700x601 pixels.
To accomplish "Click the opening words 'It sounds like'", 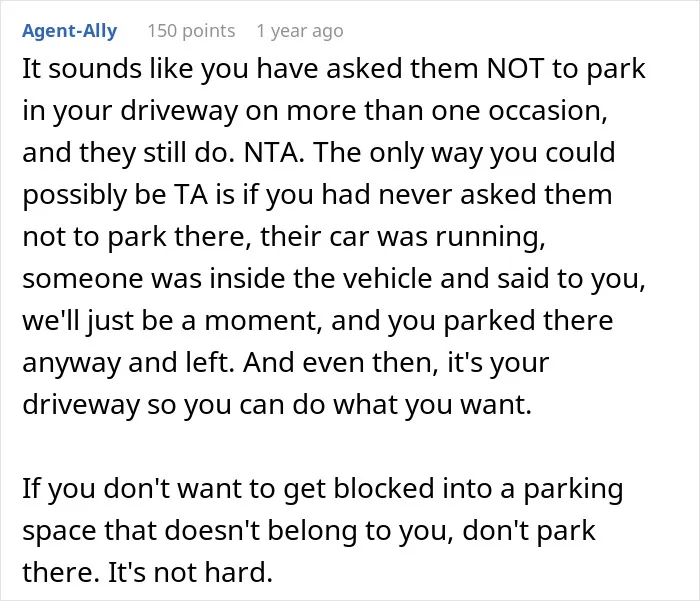I will [x=108, y=69].
